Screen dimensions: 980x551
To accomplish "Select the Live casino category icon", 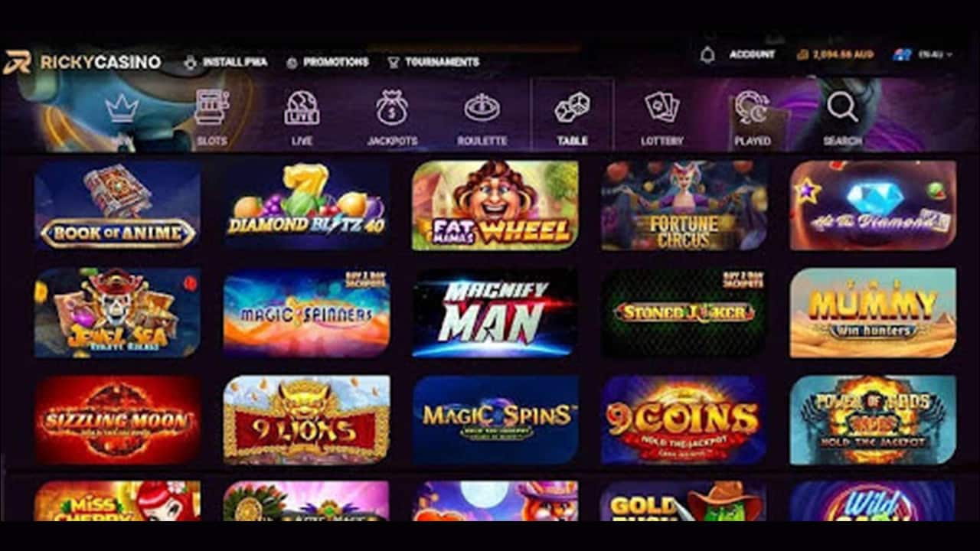I will (x=302, y=107).
